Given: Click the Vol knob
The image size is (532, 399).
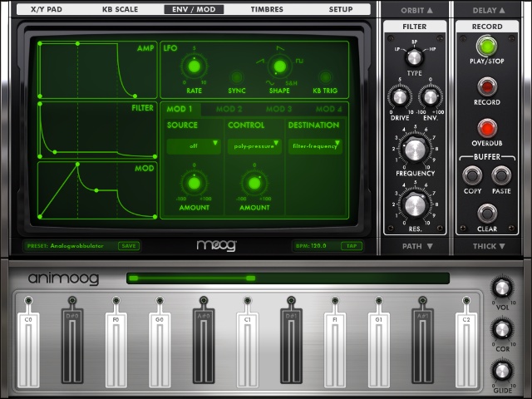Looking at the screenshot, I should pyautogui.click(x=501, y=288).
